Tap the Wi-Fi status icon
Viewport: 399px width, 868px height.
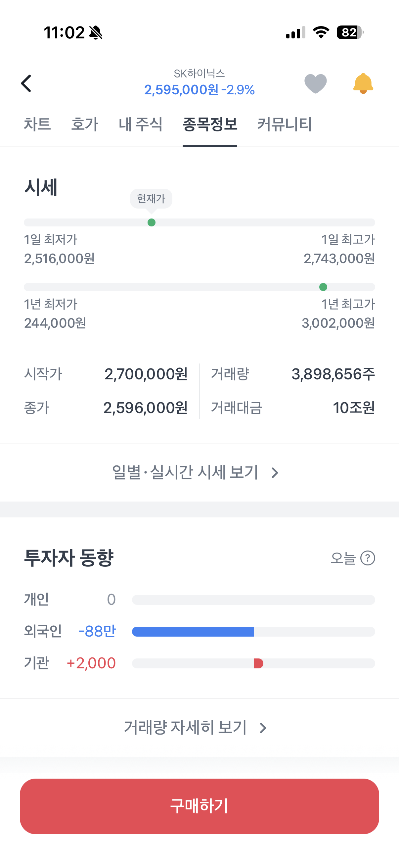pos(321,32)
